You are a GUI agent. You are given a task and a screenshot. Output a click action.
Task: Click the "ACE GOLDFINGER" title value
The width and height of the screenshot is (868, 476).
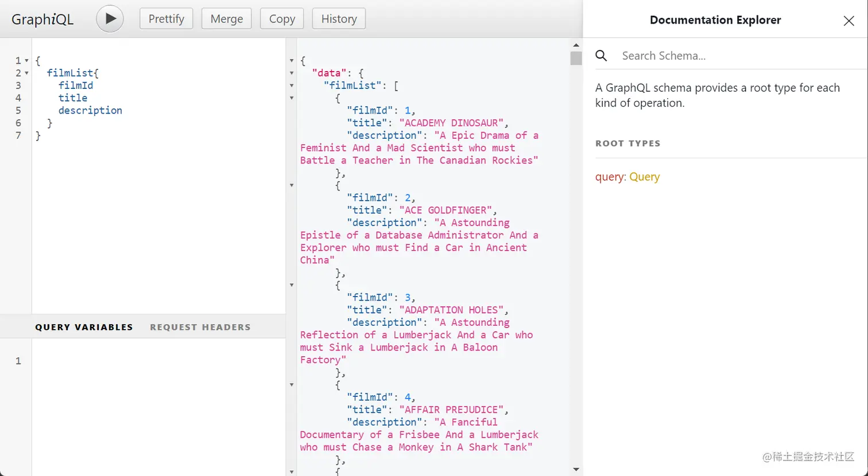pos(445,210)
